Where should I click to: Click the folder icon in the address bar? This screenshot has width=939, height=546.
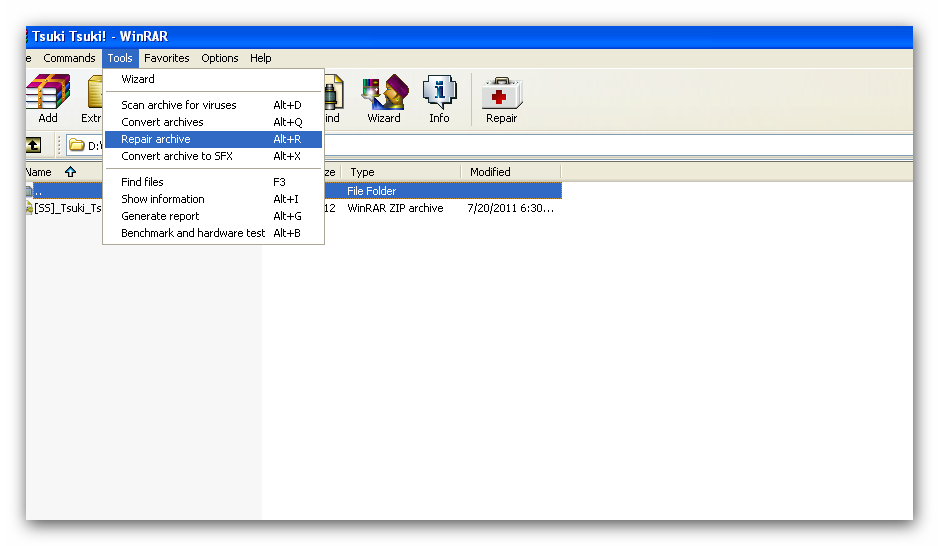point(76,145)
